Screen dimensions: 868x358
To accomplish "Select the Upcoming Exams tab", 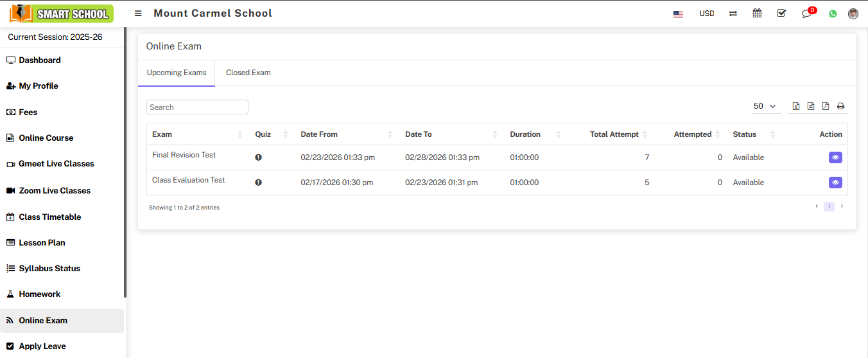I will 177,73.
